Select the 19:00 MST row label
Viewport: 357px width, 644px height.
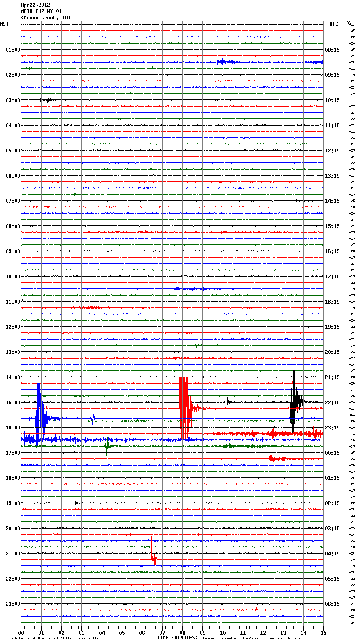13,503
